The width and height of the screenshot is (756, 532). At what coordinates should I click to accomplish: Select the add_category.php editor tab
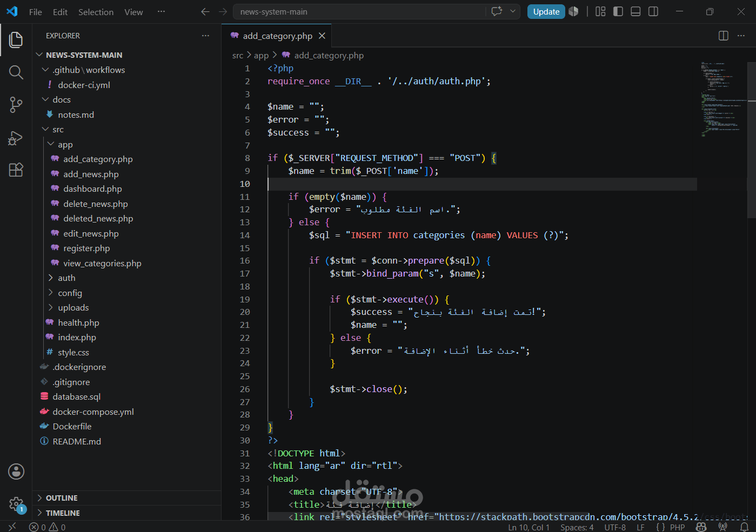[x=277, y=36]
